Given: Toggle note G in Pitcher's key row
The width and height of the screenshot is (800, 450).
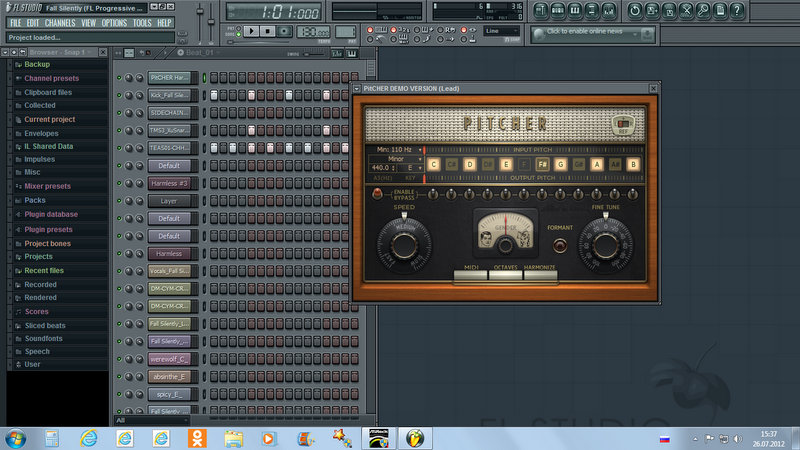Looking at the screenshot, I should pos(560,164).
